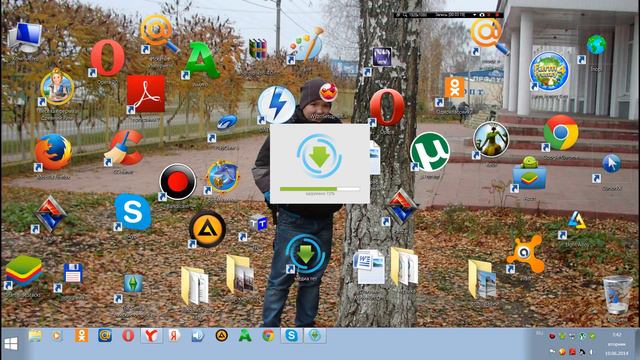Open BlueStacks Android robot desktop icon

[x=529, y=173]
